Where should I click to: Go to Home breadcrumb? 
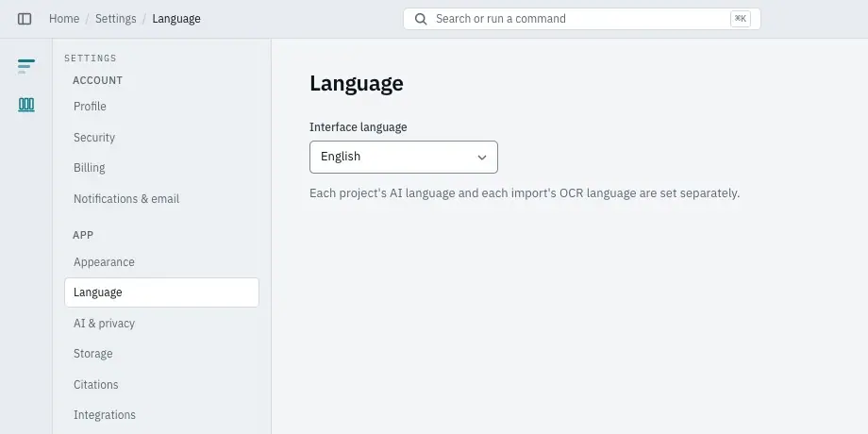(64, 19)
